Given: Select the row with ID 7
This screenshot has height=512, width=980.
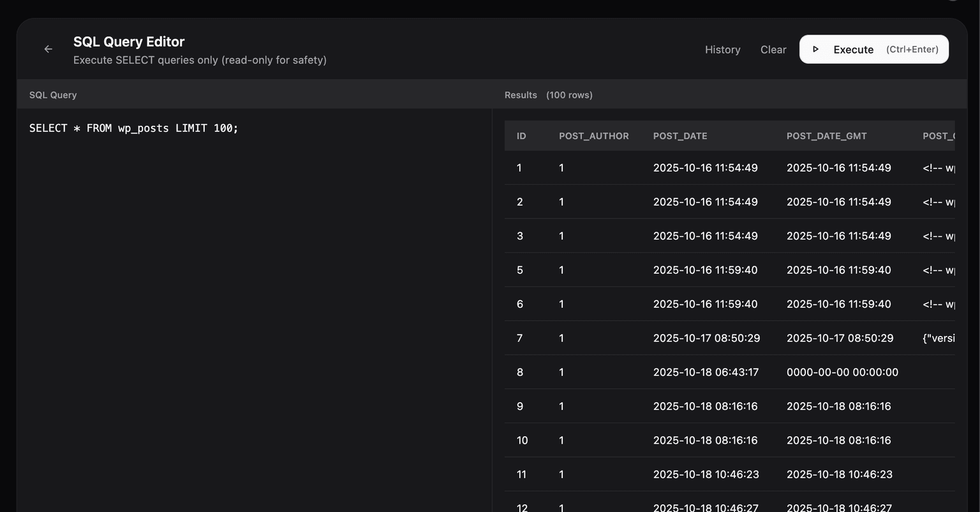Looking at the screenshot, I should pyautogui.click(x=638, y=338).
